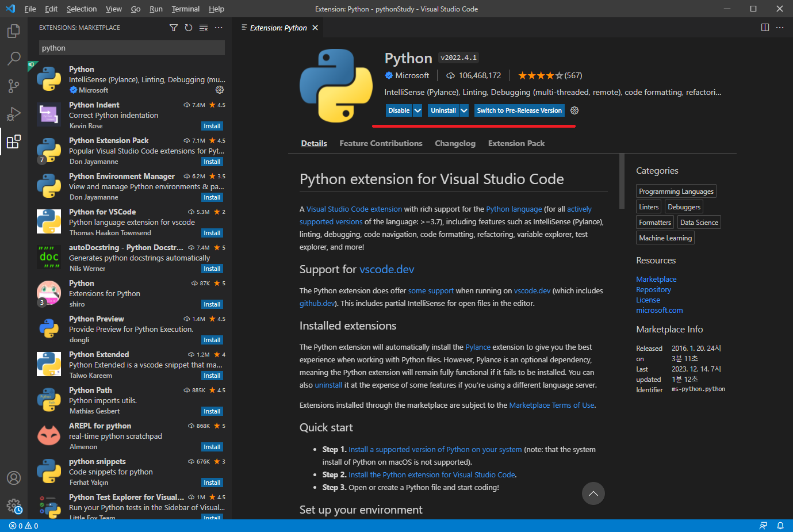Select the Programming Languages category
Viewport: 793px width, 532px height.
click(676, 192)
